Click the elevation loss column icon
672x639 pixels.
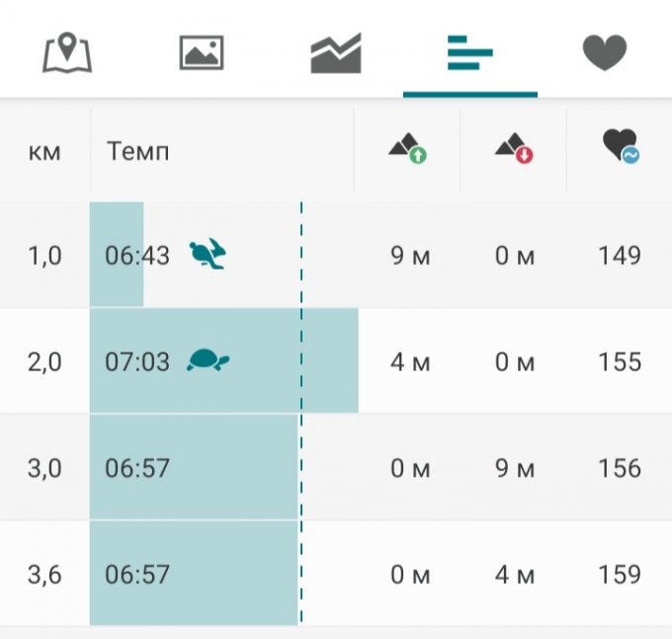click(x=514, y=150)
